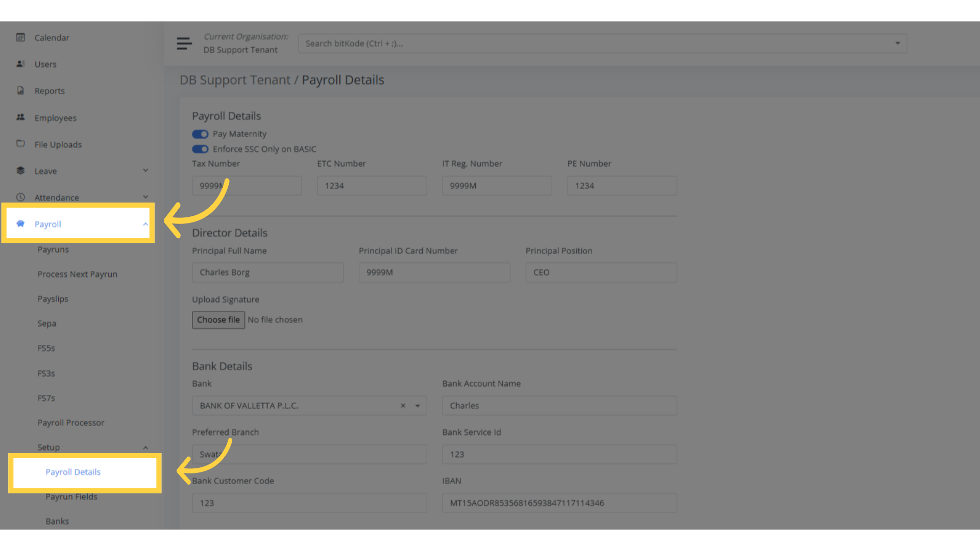Click inside the IBAN field
Screen dimensions: 980x551
pyautogui.click(x=559, y=503)
